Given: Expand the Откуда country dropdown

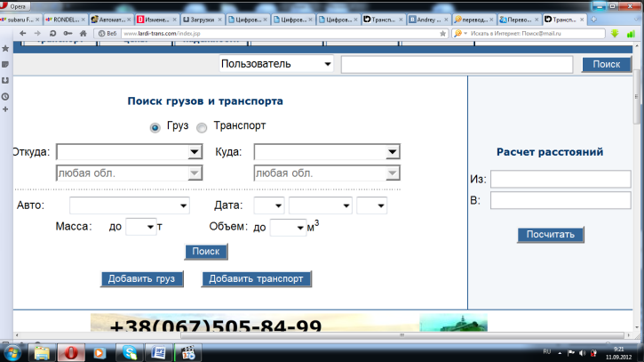Looking at the screenshot, I should click(195, 152).
